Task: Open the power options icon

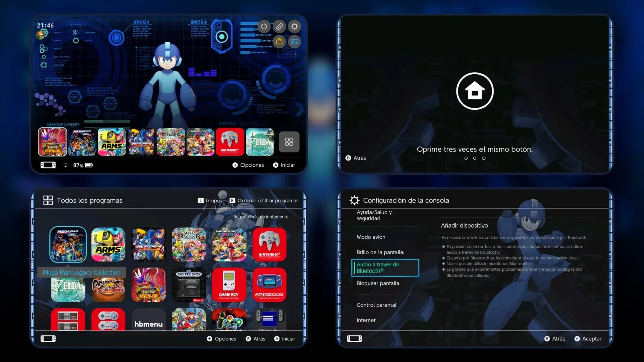Action: [264, 26]
